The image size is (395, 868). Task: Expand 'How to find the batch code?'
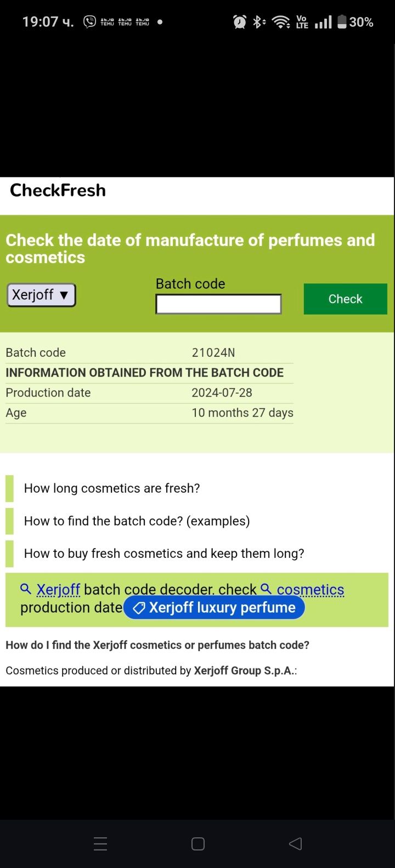click(x=137, y=521)
